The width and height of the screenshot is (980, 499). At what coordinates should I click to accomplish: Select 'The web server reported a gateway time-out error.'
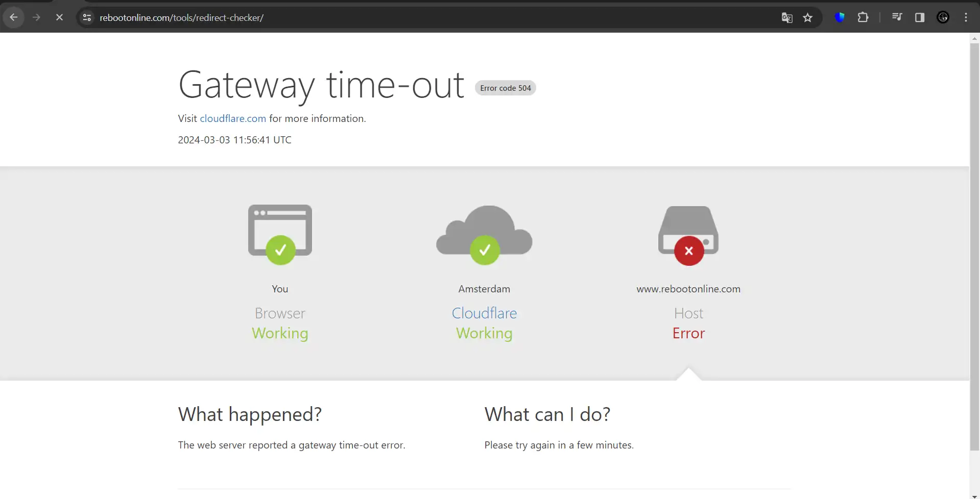[292, 445]
